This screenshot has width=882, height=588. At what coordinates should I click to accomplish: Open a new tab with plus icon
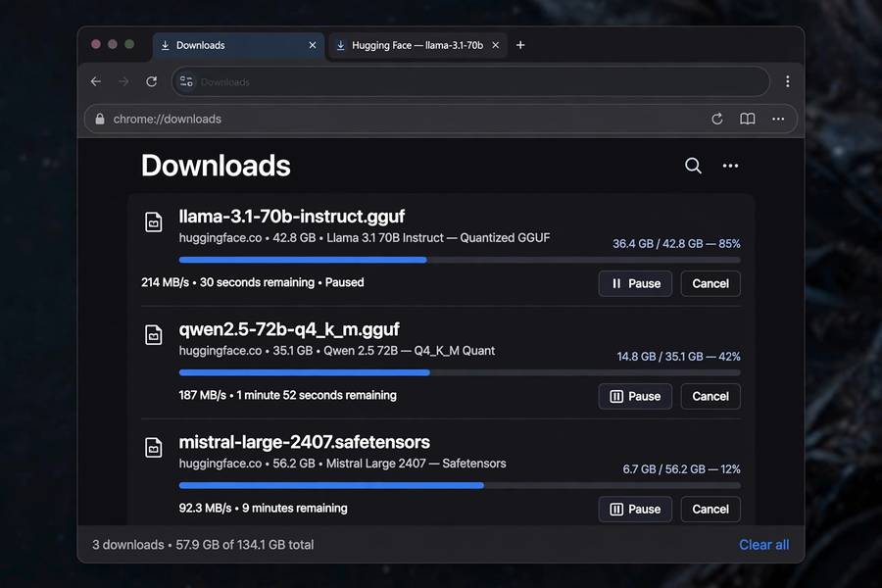click(520, 45)
